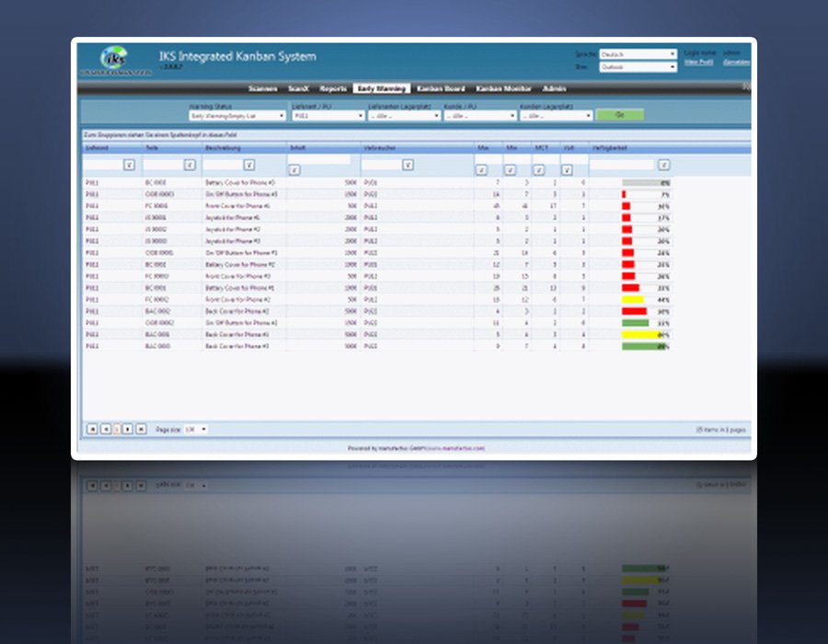This screenshot has height=644, width=828.
Task: Click the BAC 0002 part number cell
Action: click(x=157, y=312)
